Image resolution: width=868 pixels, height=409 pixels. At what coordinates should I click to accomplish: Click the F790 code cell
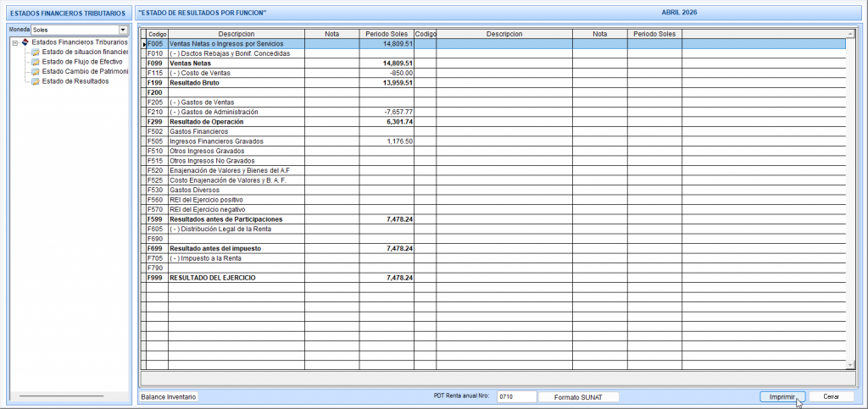coord(157,268)
